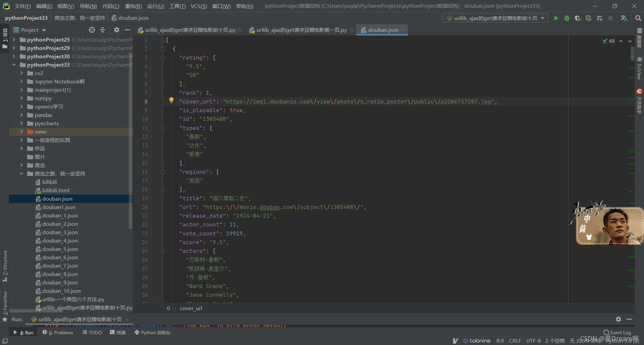Fold the regions array on line 16
644x345 pixels.
coord(163,172)
